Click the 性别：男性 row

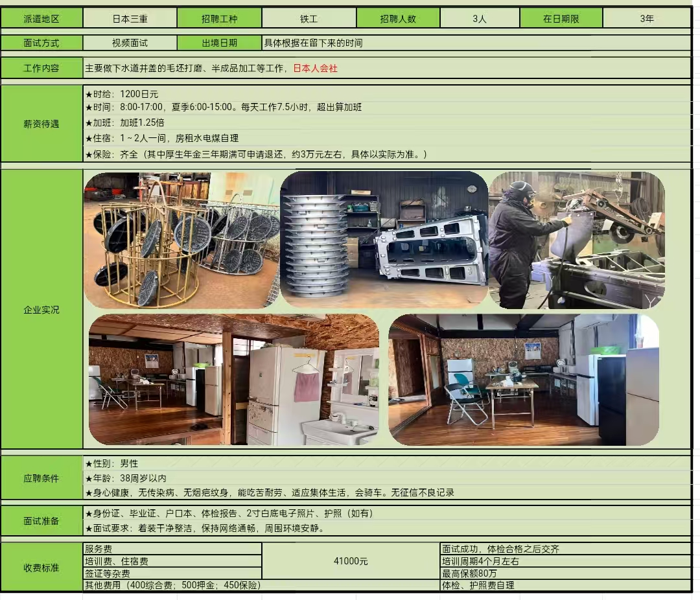pos(387,463)
